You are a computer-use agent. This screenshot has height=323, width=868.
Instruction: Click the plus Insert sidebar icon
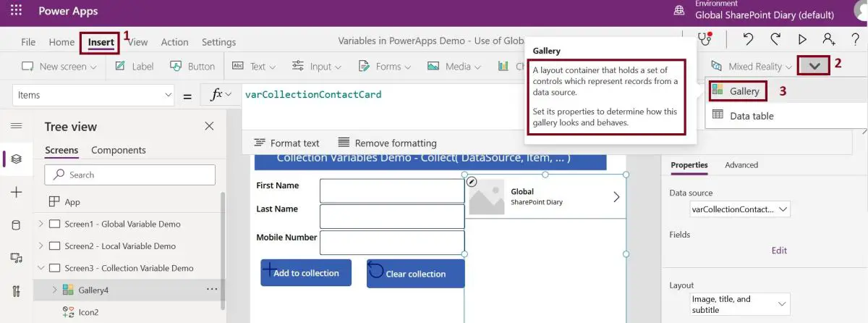[16, 192]
